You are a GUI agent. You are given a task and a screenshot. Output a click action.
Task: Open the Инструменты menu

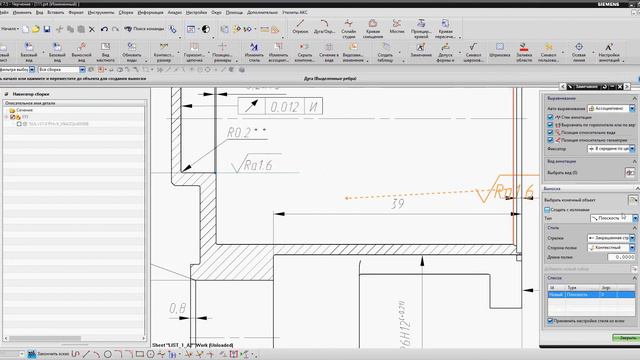(x=101, y=13)
